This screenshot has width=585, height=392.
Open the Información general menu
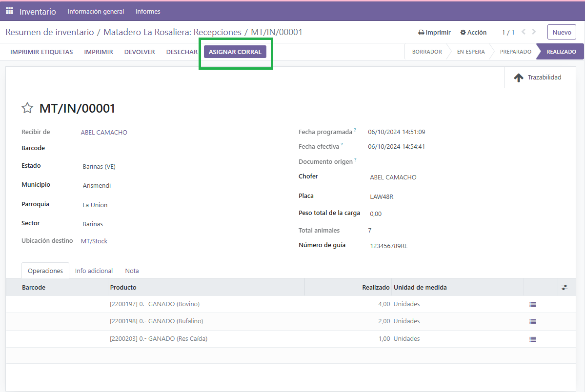[x=96, y=12]
